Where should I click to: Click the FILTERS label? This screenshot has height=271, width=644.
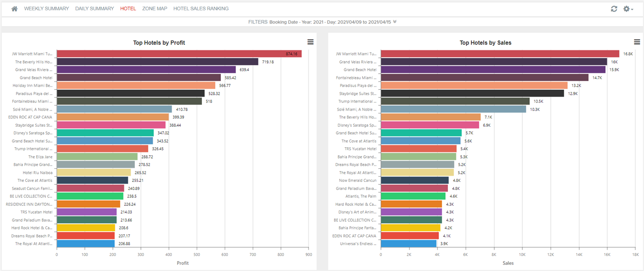coord(258,22)
